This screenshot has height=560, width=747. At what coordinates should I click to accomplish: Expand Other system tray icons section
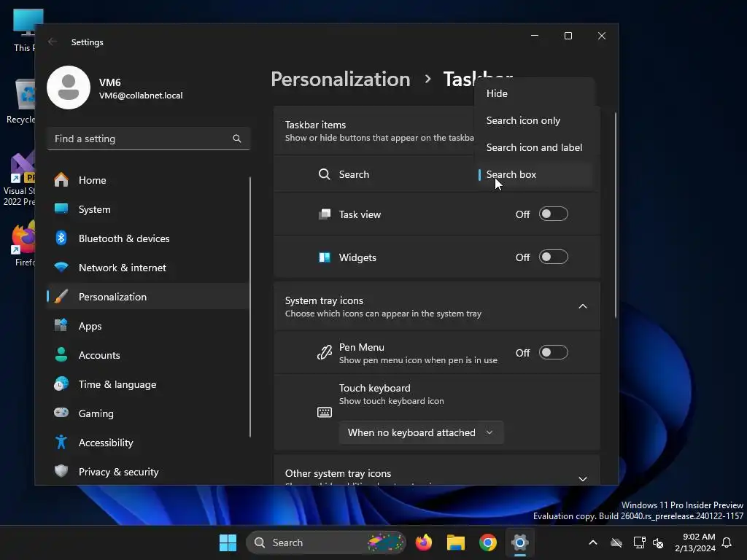point(583,478)
